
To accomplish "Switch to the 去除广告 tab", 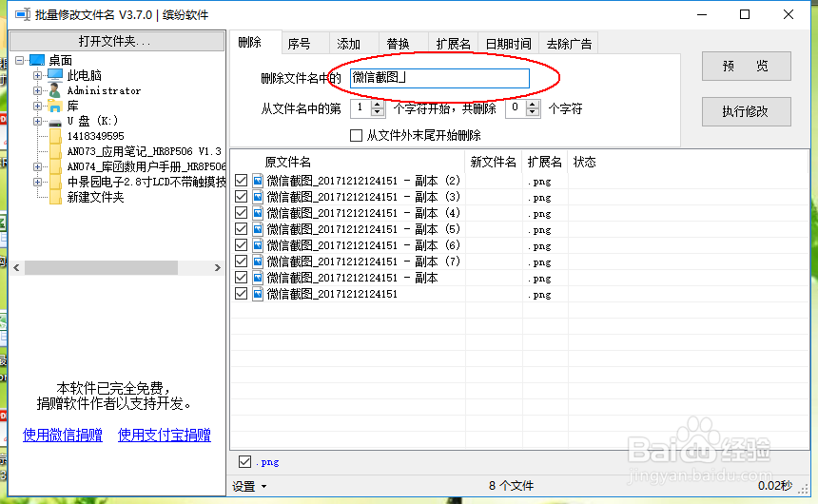I will point(569,44).
